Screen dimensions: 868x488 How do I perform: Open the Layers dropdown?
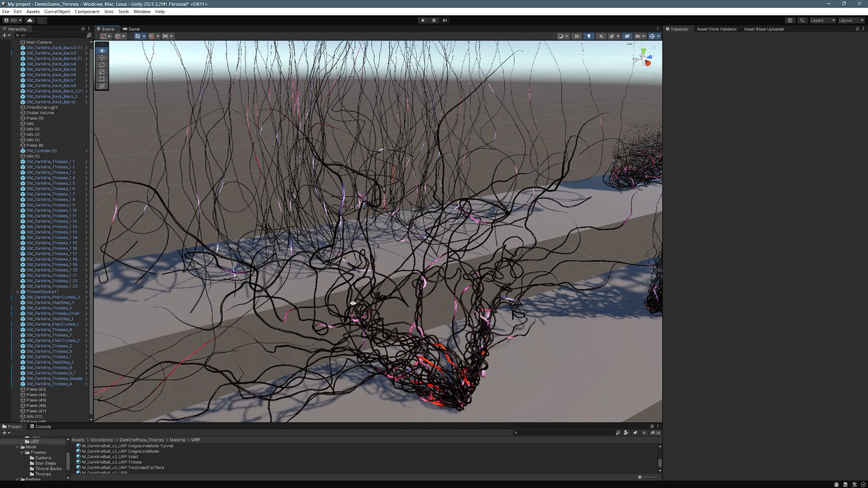click(821, 20)
